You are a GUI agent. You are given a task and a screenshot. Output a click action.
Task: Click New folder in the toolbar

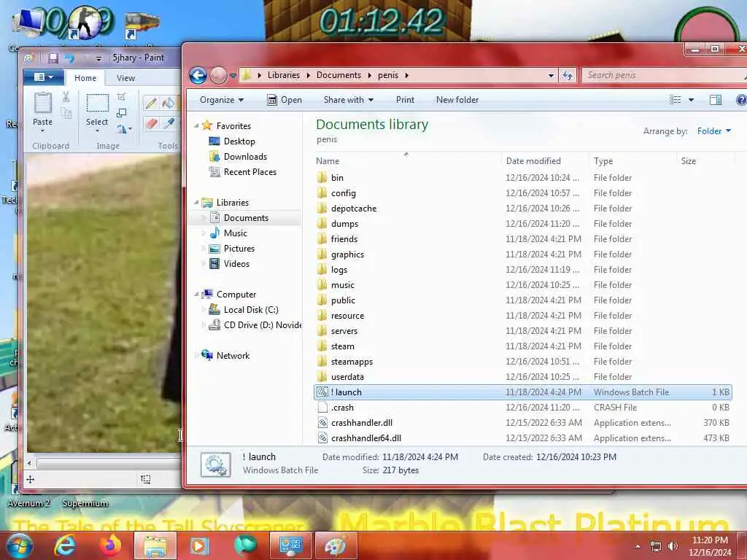(457, 99)
